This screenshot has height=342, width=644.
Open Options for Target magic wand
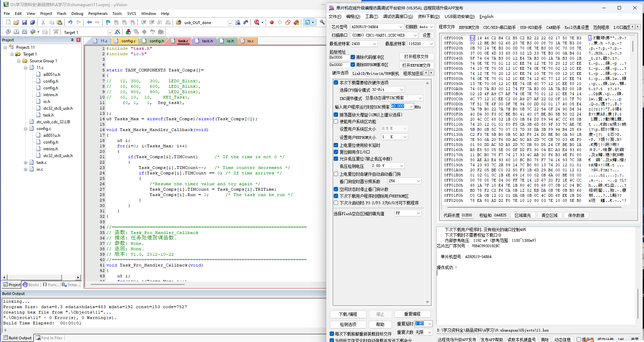(117, 32)
